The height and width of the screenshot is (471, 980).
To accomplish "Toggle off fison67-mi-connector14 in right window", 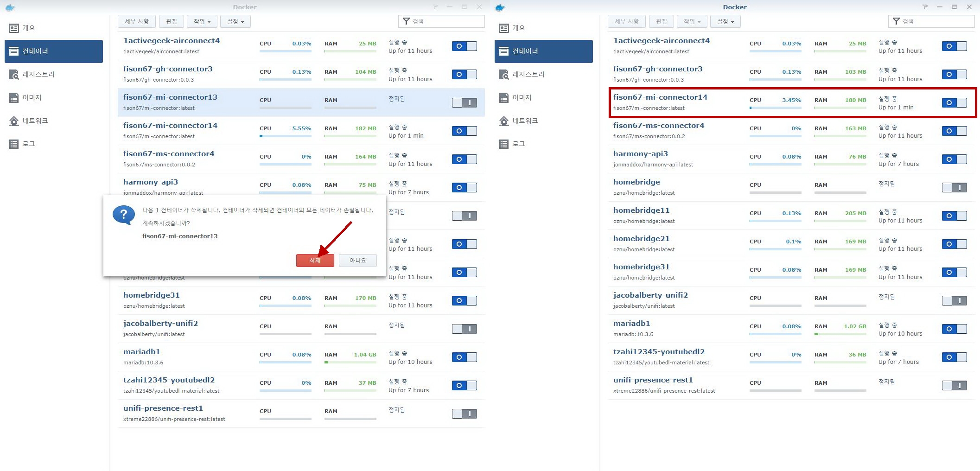I will [955, 103].
